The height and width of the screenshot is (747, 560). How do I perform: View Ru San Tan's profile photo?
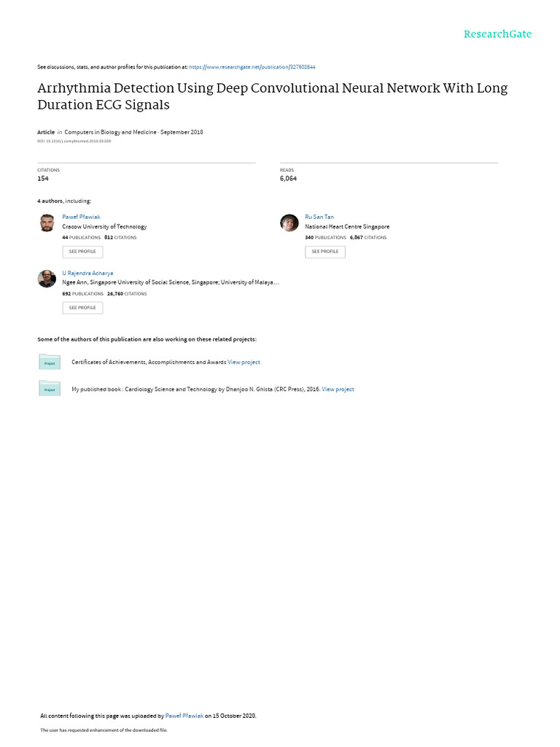pos(289,222)
